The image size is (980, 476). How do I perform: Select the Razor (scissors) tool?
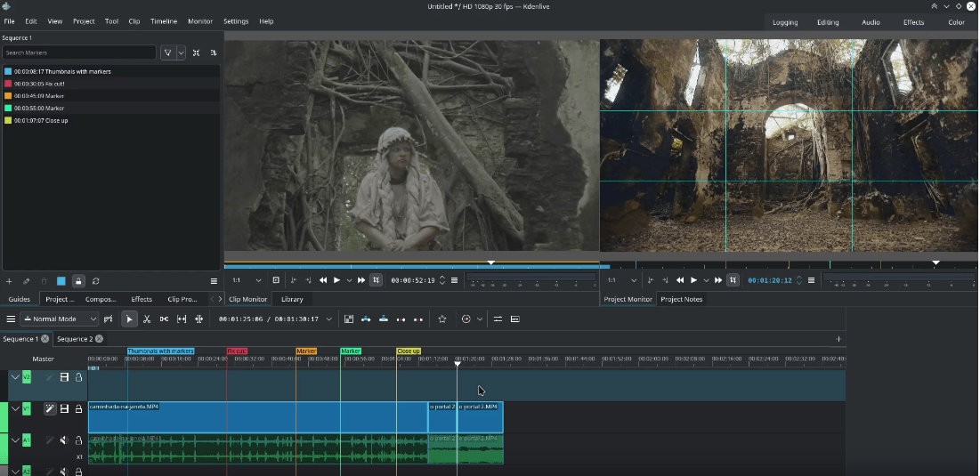click(x=147, y=319)
